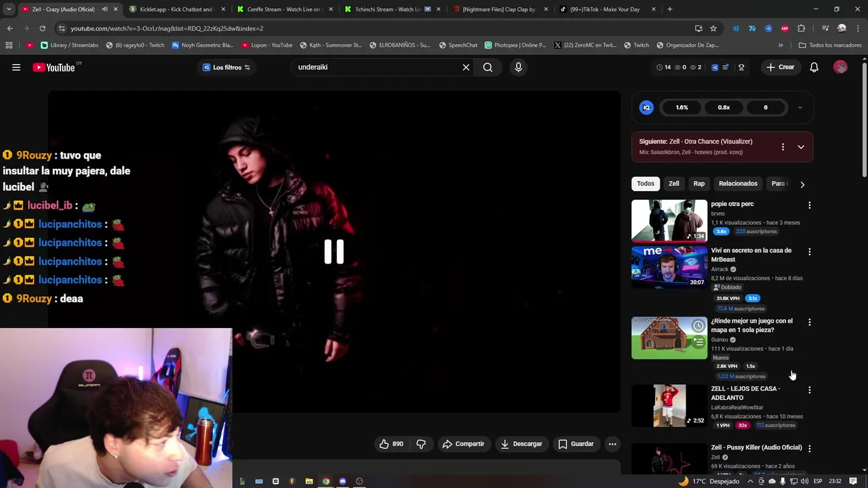868x488 pixels.
Task: Expand hidden bookmarks chevron
Action: click(781, 45)
